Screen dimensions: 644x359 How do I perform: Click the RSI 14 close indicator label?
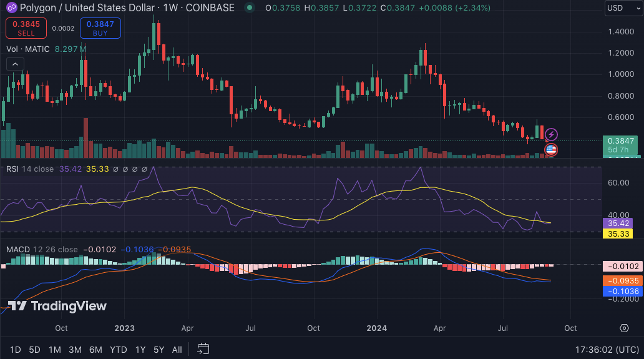coord(29,169)
